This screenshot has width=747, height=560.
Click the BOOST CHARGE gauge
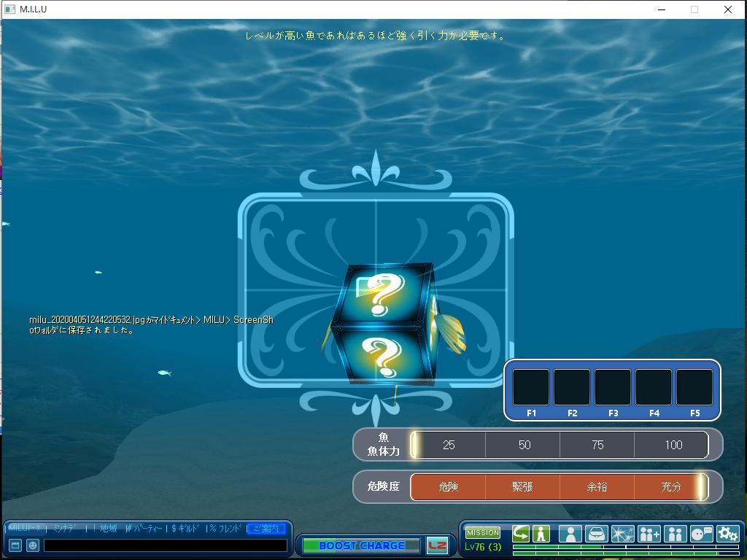(361, 545)
